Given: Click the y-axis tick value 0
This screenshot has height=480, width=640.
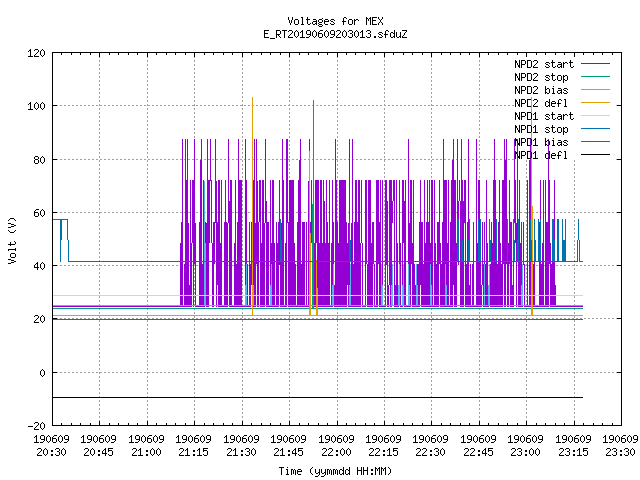Looking at the screenshot, I should tap(42, 373).
